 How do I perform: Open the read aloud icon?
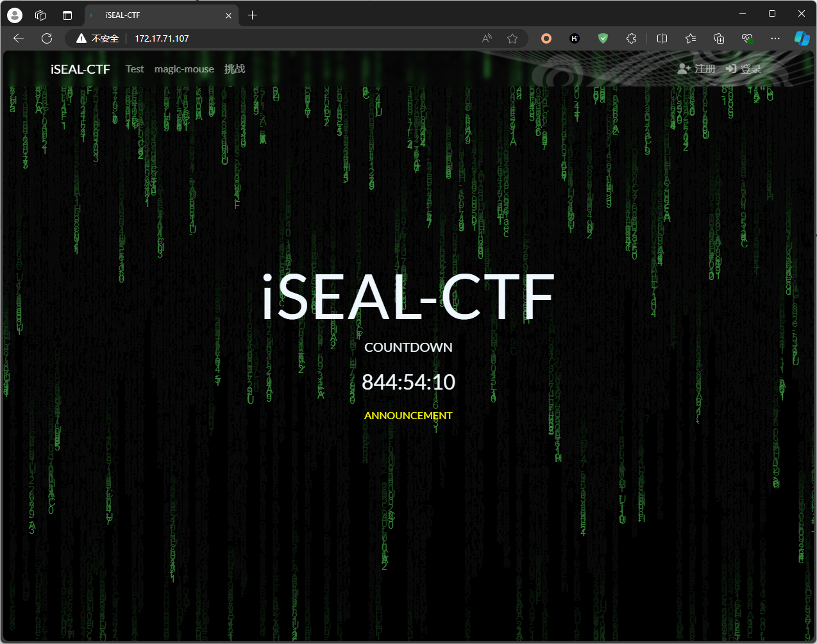click(x=487, y=38)
